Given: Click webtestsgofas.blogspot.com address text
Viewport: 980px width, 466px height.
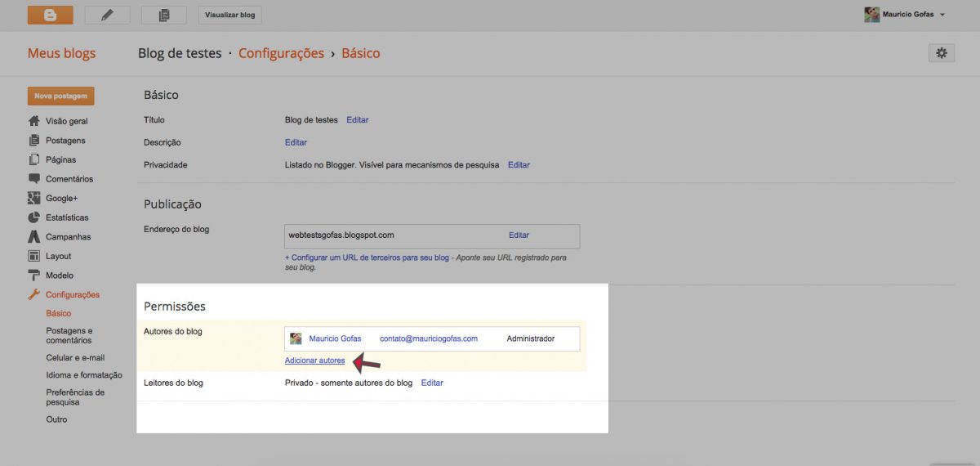Looking at the screenshot, I should pos(341,235).
